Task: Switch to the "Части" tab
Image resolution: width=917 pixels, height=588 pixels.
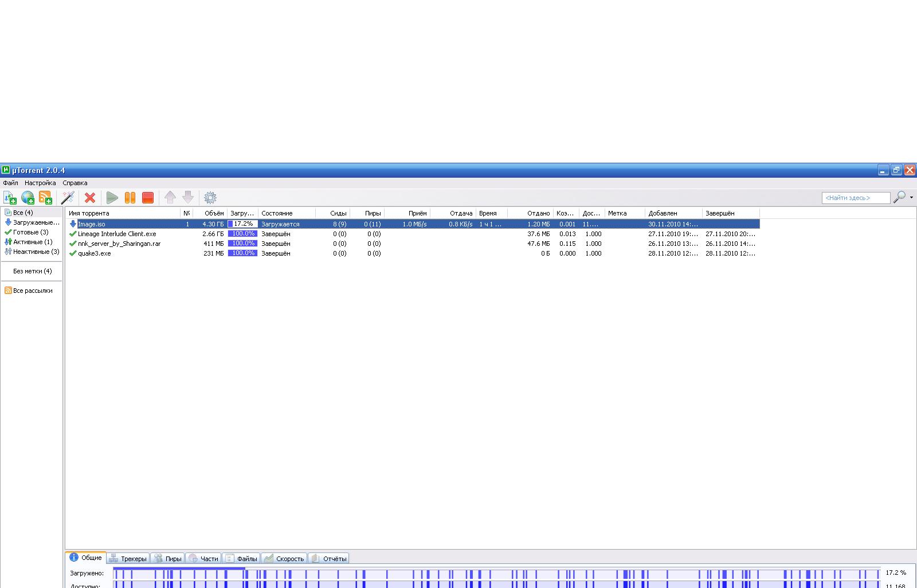Action: [x=203, y=559]
